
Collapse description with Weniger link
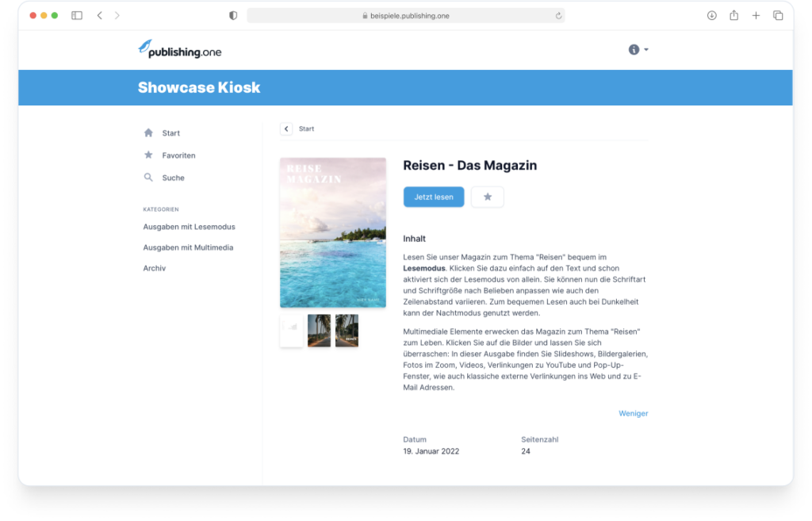click(x=633, y=413)
